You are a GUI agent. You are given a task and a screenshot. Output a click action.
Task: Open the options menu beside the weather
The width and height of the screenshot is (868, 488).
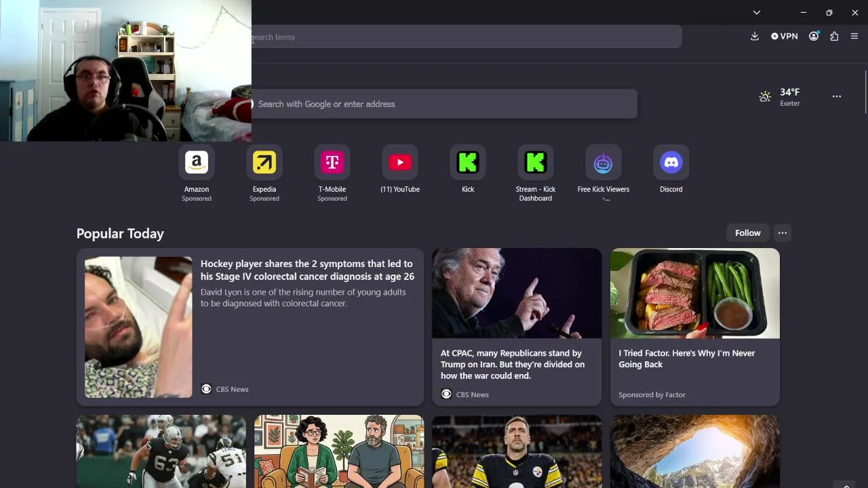pos(837,97)
